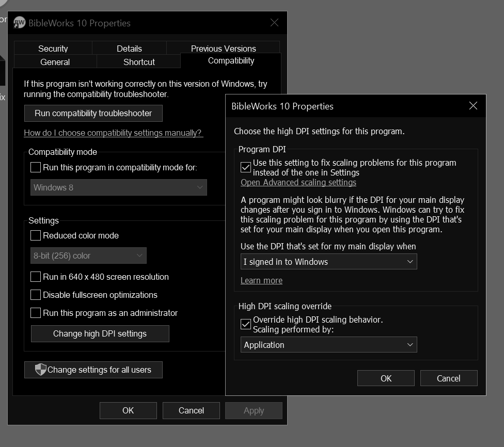Open the 8-bit (256) color dropdown
This screenshot has height=447, width=504.
[x=88, y=255]
